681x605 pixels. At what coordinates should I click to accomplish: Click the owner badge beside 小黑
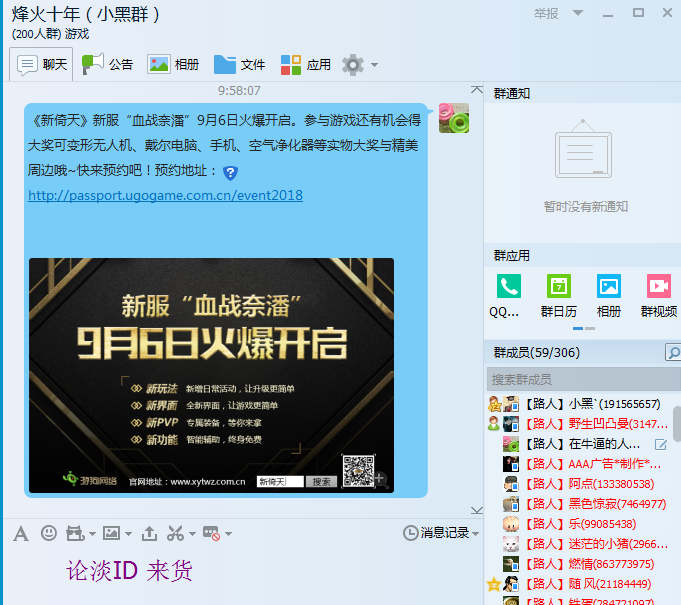pos(494,404)
